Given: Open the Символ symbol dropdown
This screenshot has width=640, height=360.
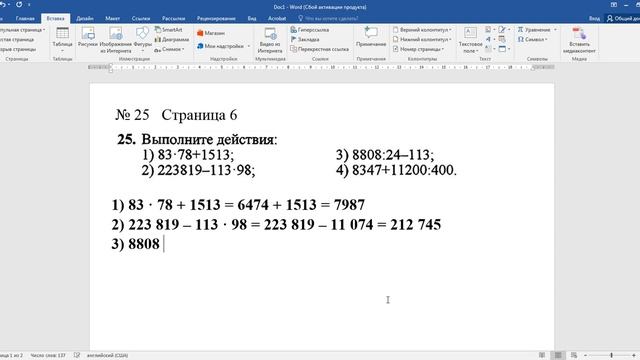Looking at the screenshot, I should click(x=533, y=40).
